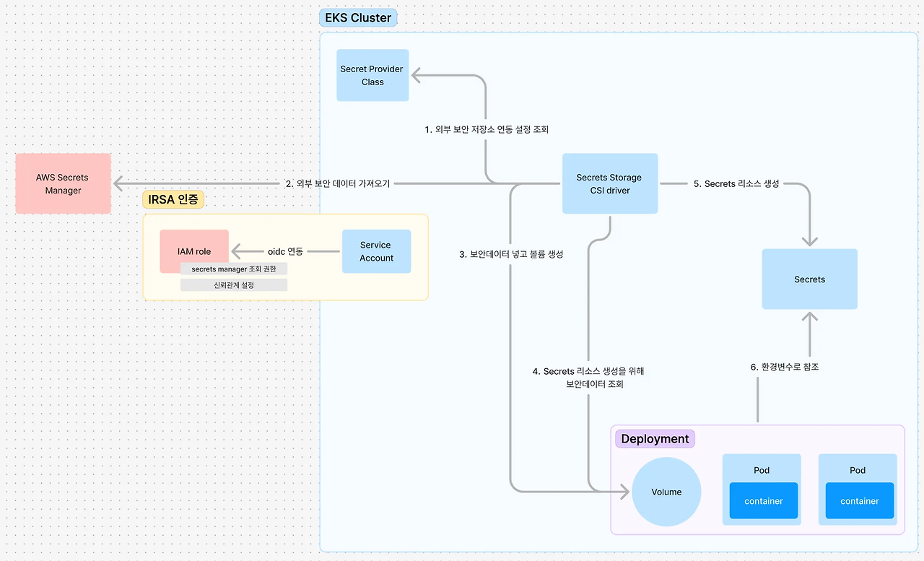Select the 2. 외부 보안 데이터 가져오기 label
The image size is (924, 561).
coord(339,183)
